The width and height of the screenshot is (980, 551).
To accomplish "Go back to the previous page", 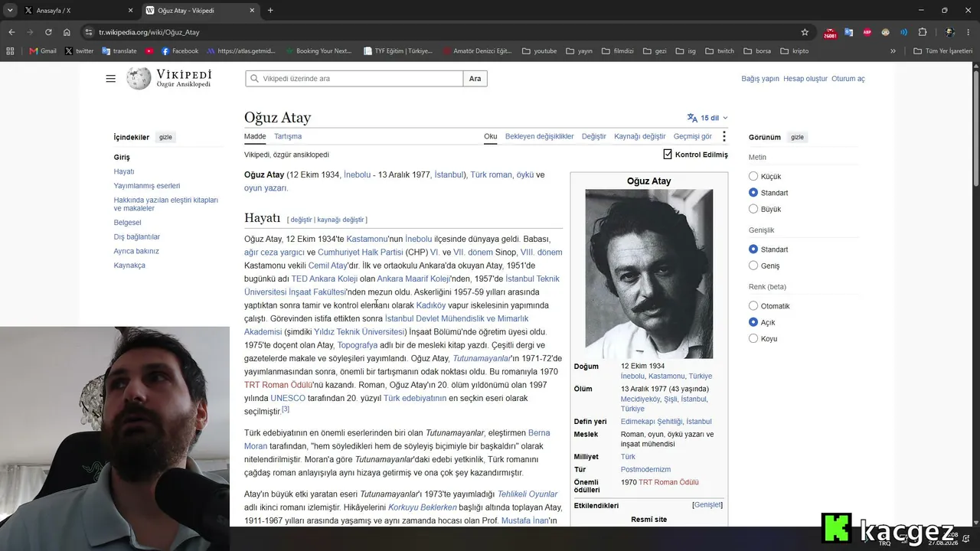I will [x=11, y=32].
